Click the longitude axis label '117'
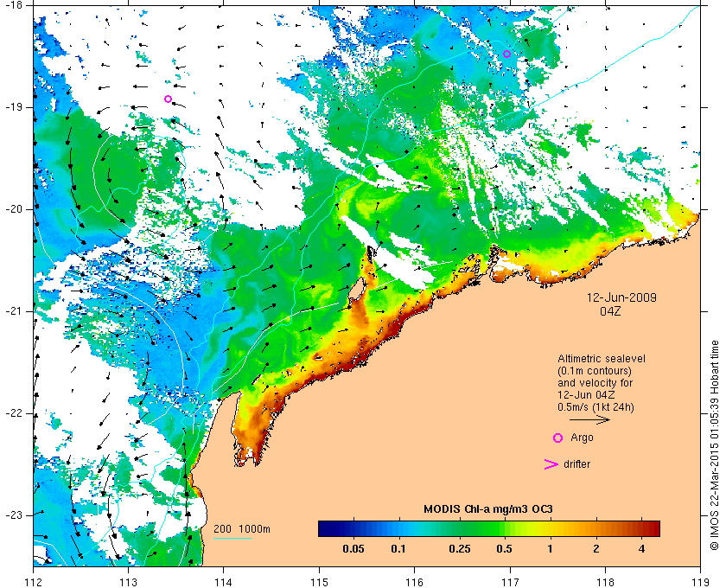 coord(510,581)
